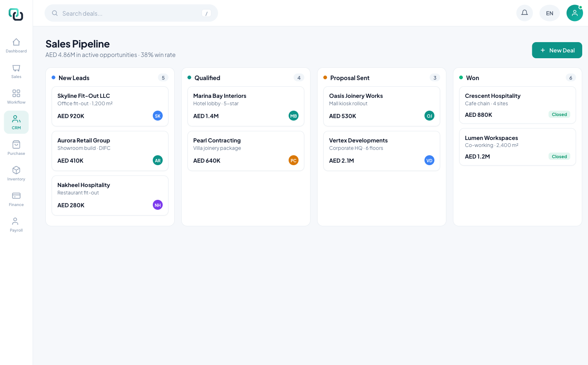Image resolution: width=588 pixels, height=365 pixels.
Task: Open Crescent Hospitality deal title
Action: pos(493,96)
